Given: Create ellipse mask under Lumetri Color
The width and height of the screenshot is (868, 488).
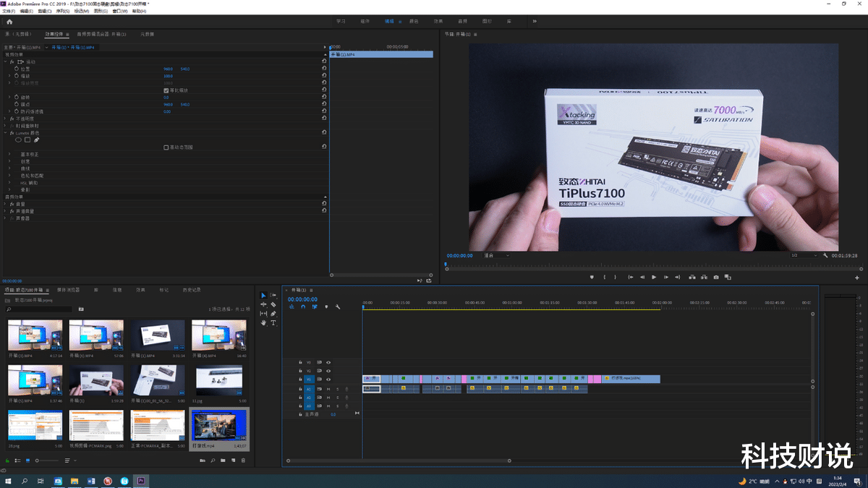Looking at the screenshot, I should (19, 140).
